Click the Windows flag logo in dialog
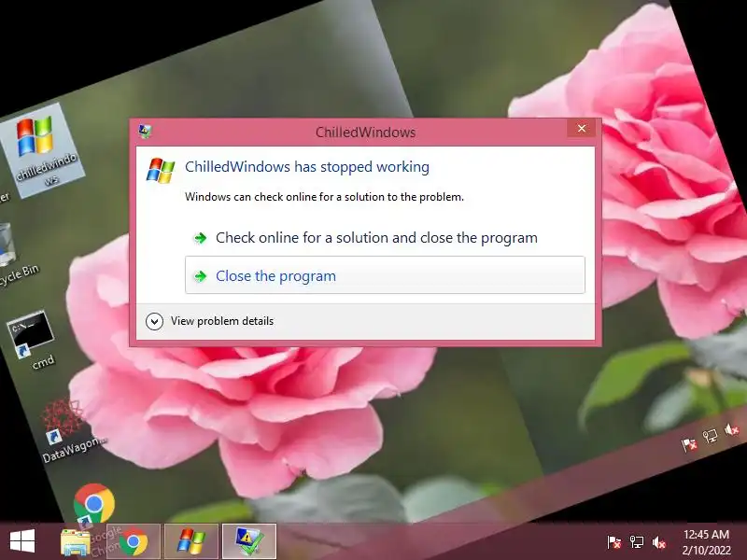 coord(161,171)
